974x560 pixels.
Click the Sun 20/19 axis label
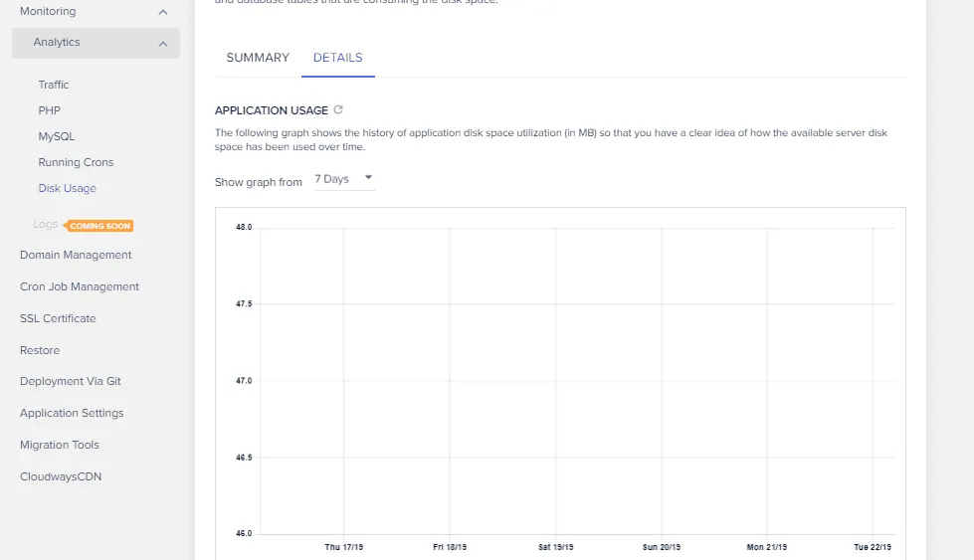point(662,547)
